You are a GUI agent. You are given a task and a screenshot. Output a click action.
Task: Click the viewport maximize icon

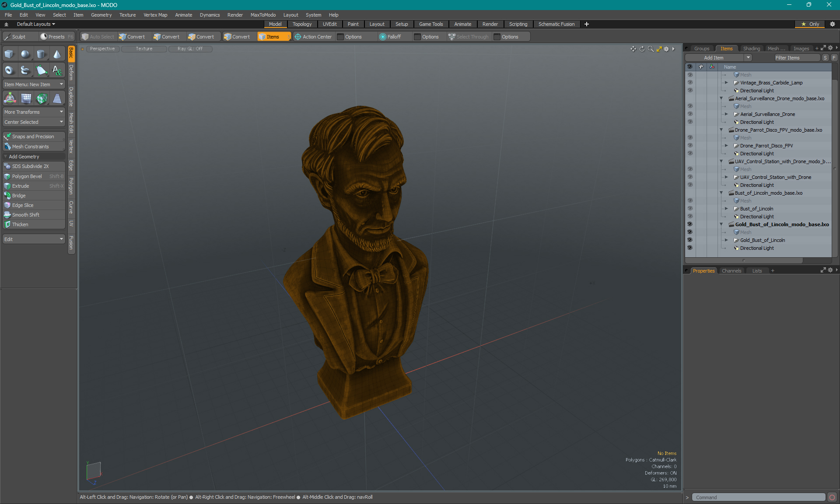tap(659, 49)
